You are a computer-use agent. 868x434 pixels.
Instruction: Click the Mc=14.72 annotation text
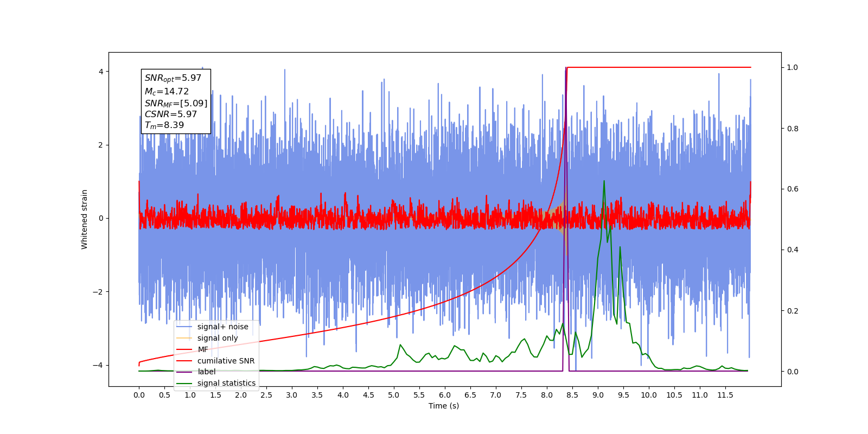[x=167, y=92]
